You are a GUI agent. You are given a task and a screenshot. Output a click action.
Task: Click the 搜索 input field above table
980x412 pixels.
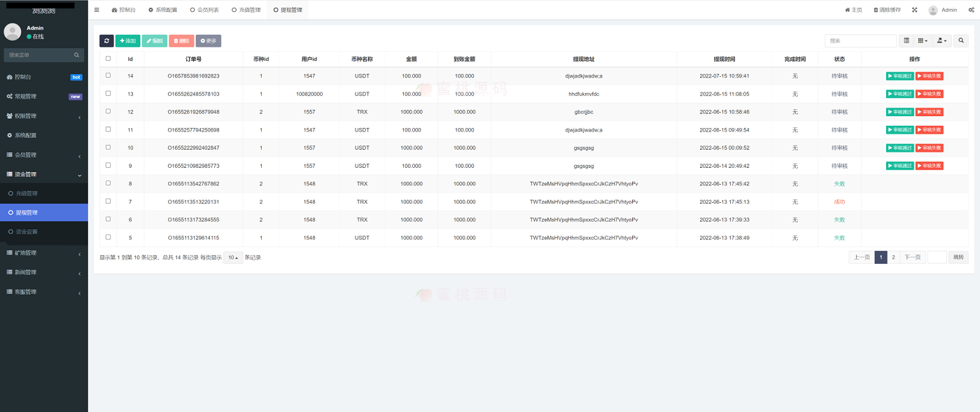pos(860,41)
